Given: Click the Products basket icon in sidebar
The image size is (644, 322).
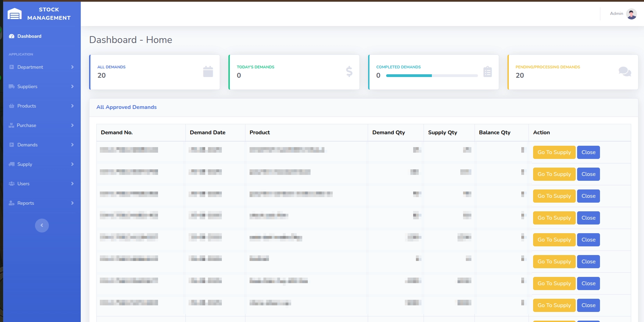Looking at the screenshot, I should [x=12, y=106].
